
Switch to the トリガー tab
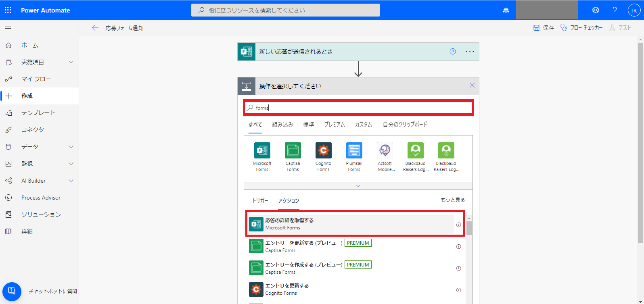(x=260, y=201)
